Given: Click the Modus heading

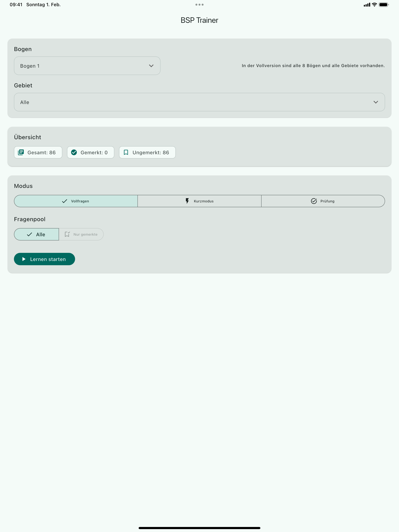Looking at the screenshot, I should (x=23, y=186).
